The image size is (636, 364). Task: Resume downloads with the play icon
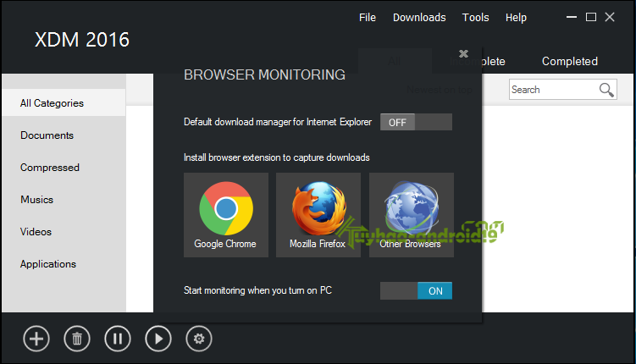tap(158, 339)
